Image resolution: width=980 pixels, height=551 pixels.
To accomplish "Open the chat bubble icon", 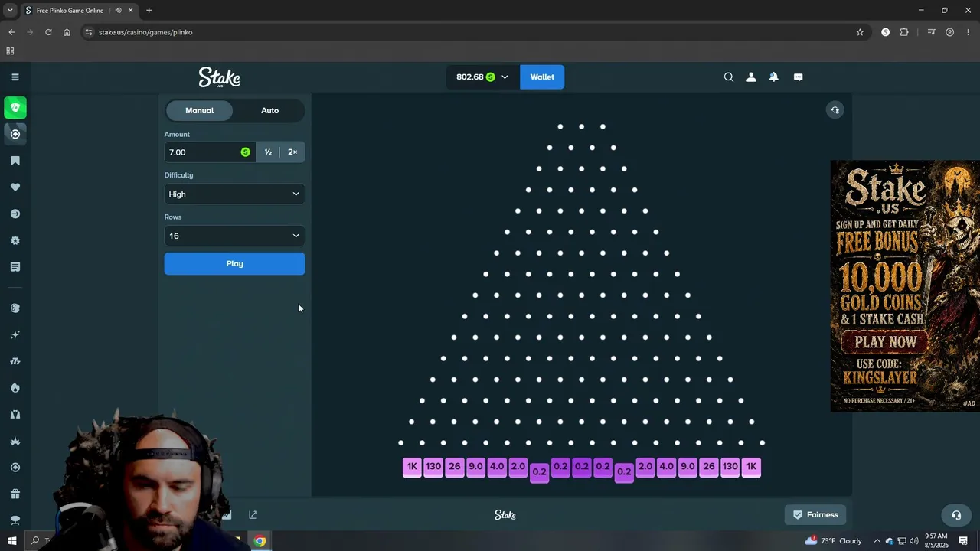I will tap(798, 77).
